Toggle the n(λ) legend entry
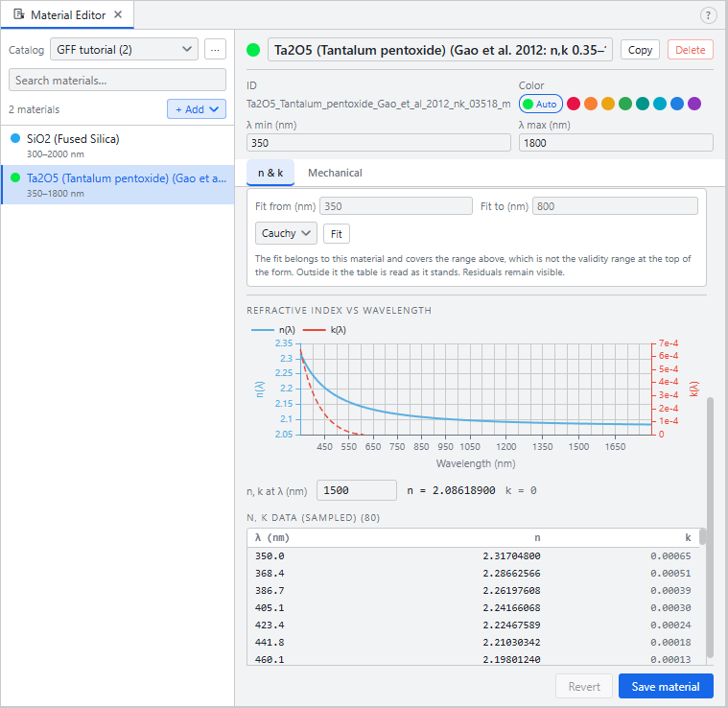The image size is (728, 708). pos(273,330)
